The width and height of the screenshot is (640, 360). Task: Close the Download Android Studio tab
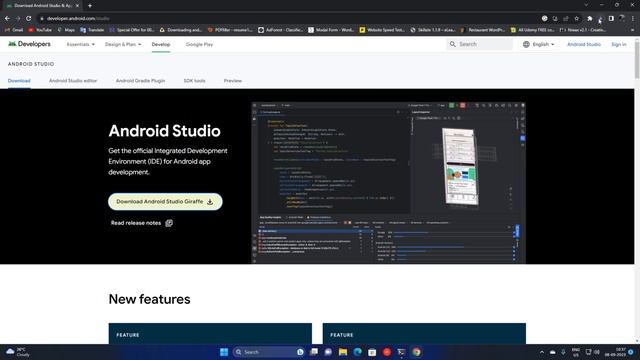point(78,6)
